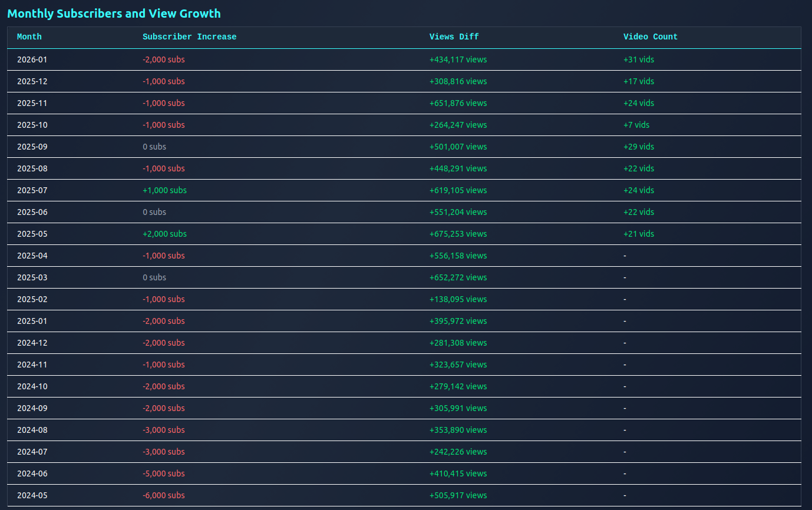Viewport: 812px width, 510px height.
Task: Select the +448,291 views value
Action: (x=458, y=168)
